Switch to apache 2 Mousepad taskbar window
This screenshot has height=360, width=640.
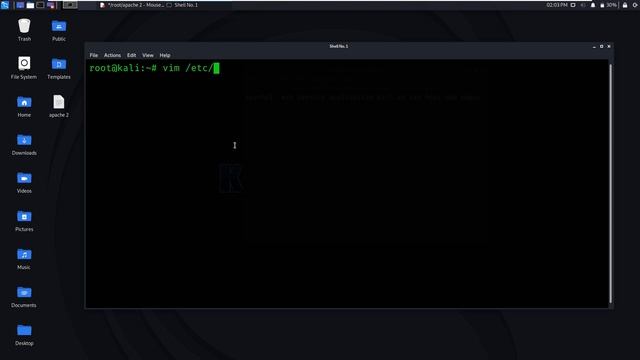132,5
